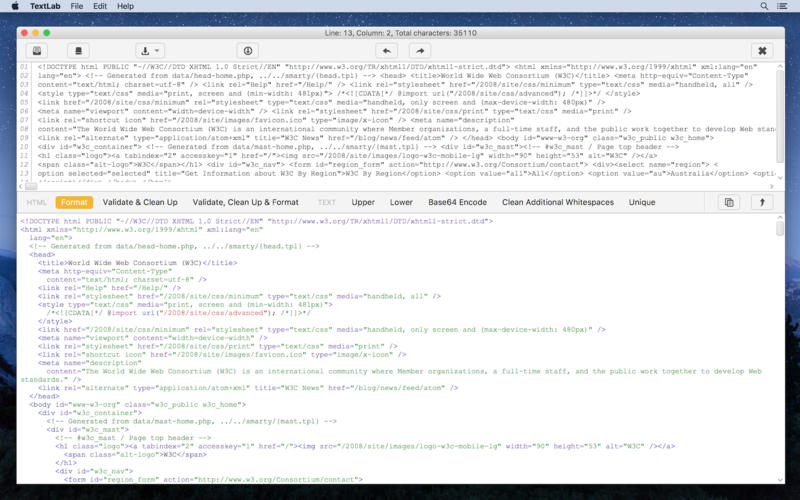Click the </head> closing tag in output
The image size is (800, 500).
click(x=44, y=396)
